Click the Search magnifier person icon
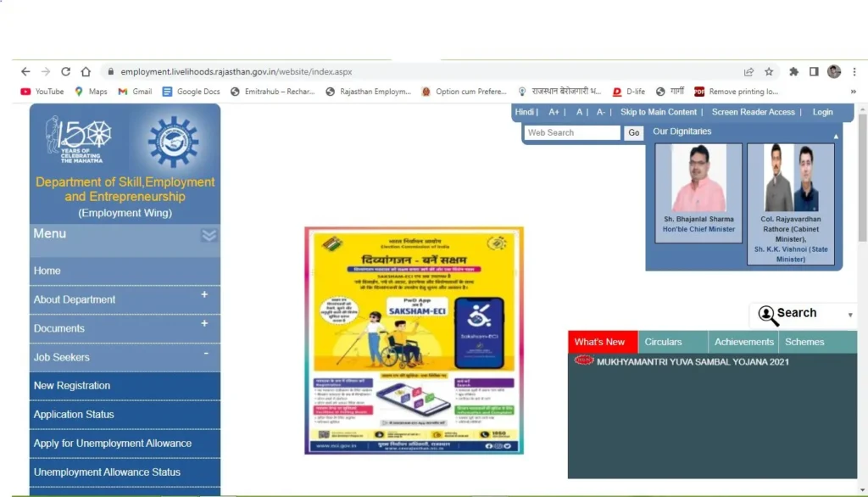 click(x=767, y=316)
